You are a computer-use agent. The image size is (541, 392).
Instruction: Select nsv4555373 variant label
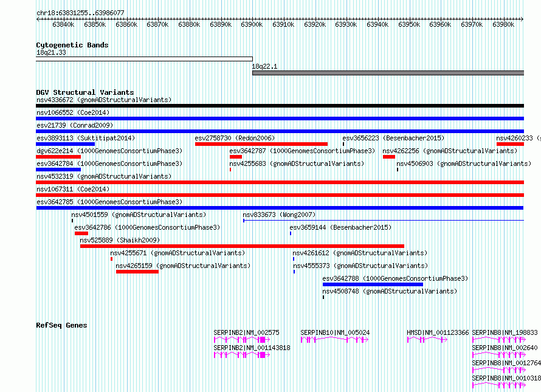click(x=360, y=266)
